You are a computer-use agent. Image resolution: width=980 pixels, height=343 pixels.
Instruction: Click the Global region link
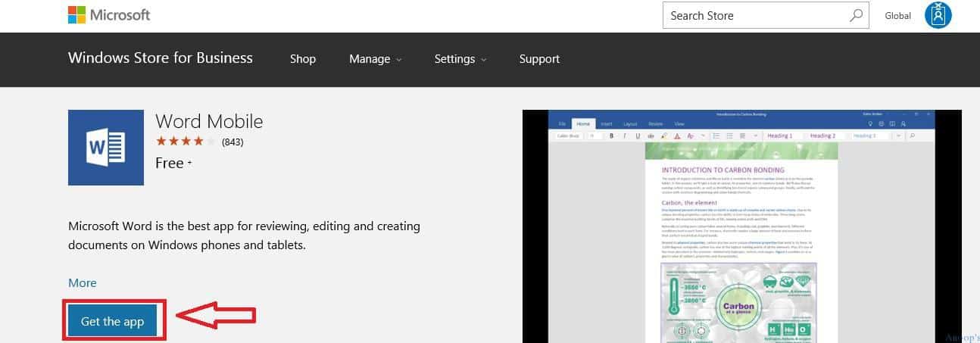tap(897, 15)
